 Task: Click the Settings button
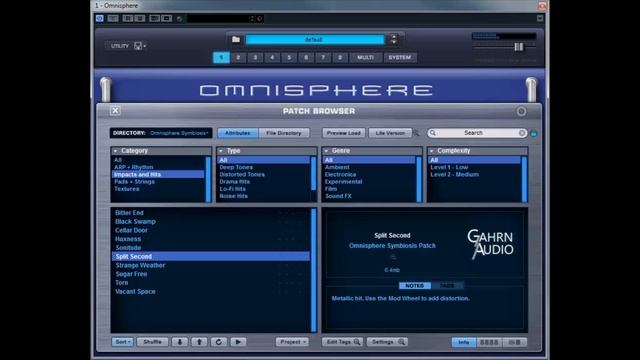(387, 342)
